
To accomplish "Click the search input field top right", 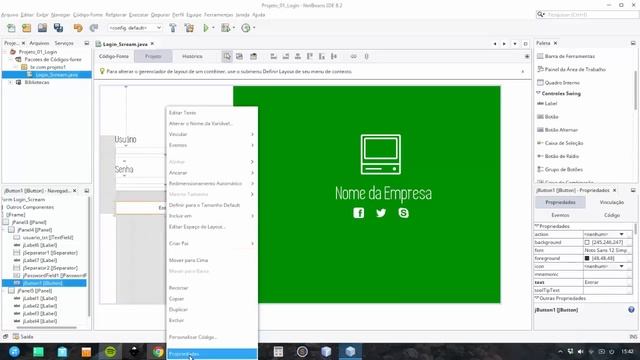I will (x=593, y=14).
